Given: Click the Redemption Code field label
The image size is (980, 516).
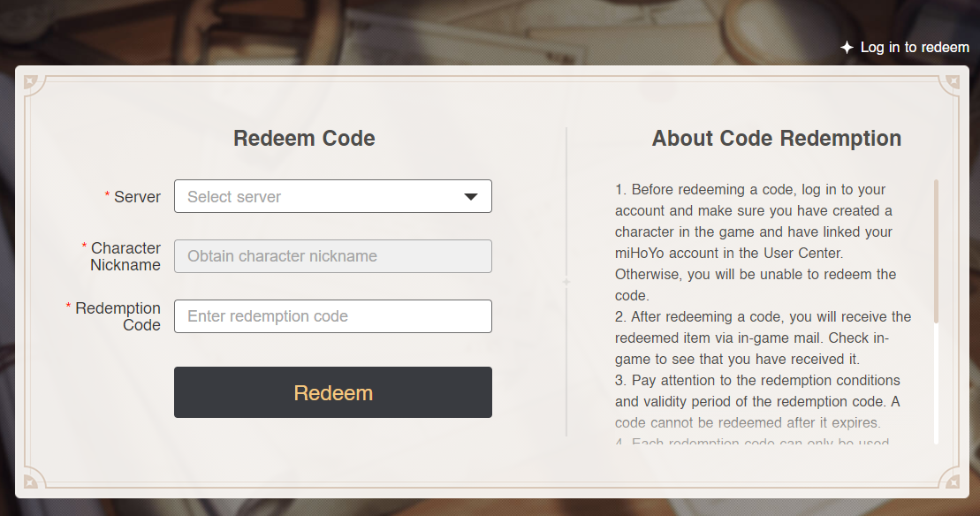Looking at the screenshot, I should 118,316.
